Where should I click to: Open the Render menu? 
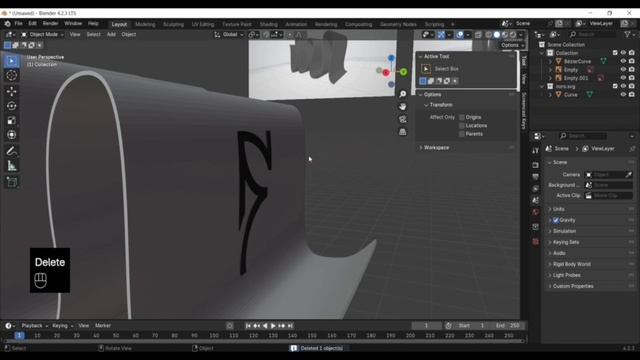pyautogui.click(x=51, y=24)
